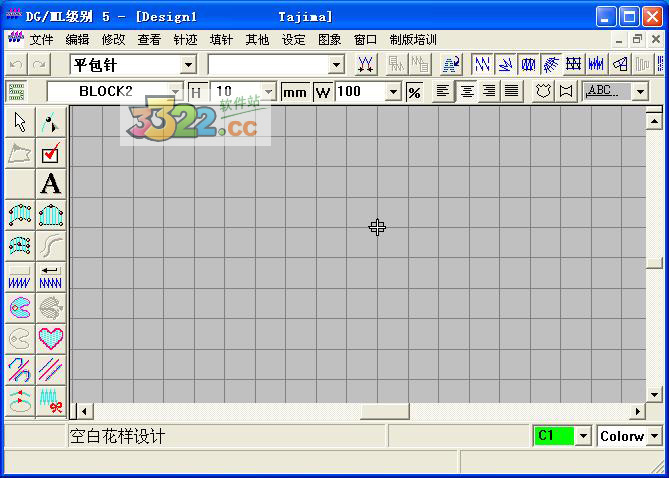Click the stitch icon with red arrows
Image resolution: width=669 pixels, height=478 pixels.
pyautogui.click(x=366, y=64)
